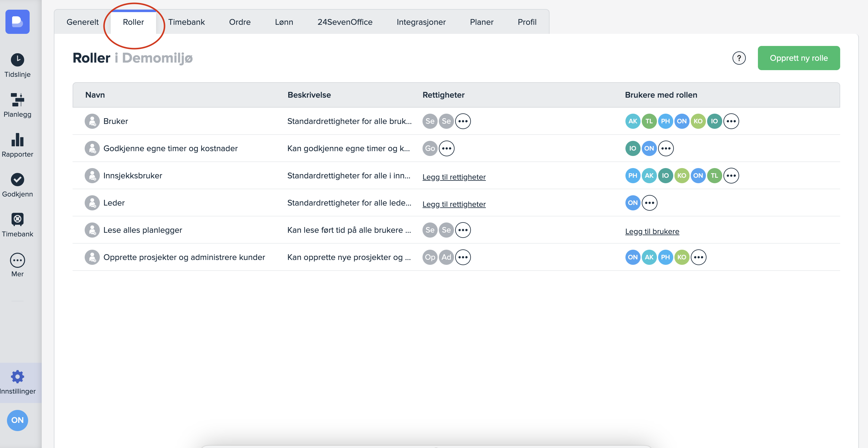868x448 pixels.
Task: Click Legg til rettigheter for Innsjekksbruker
Action: click(454, 177)
